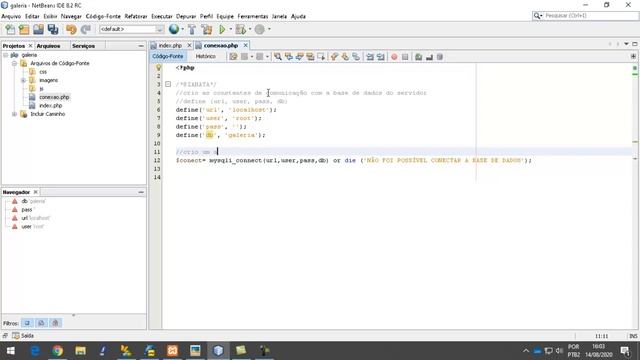Toggle the third Navegador filter button
The width and height of the screenshot is (640, 360).
[56, 323]
